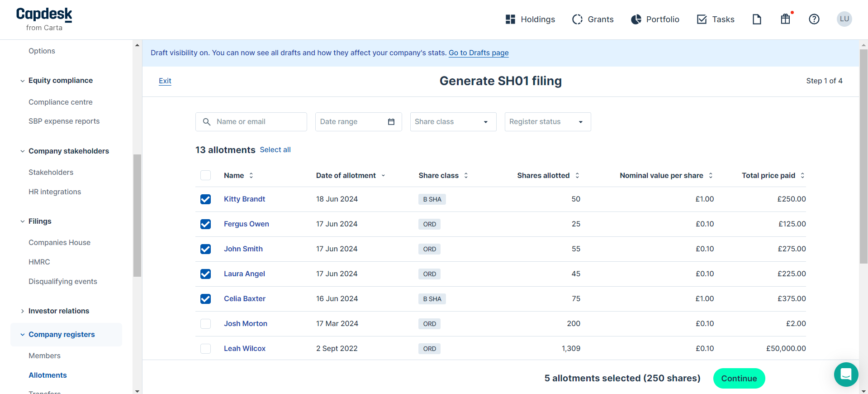Sort by Name column arrows
868x394 pixels.
(x=251, y=176)
